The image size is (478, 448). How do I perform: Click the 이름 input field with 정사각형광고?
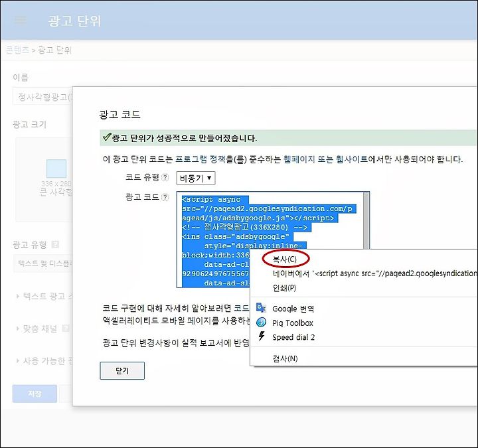[42, 97]
